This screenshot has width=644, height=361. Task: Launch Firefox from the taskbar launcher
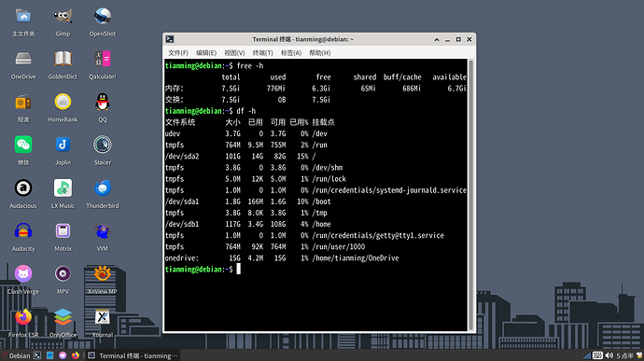pyautogui.click(x=76, y=355)
